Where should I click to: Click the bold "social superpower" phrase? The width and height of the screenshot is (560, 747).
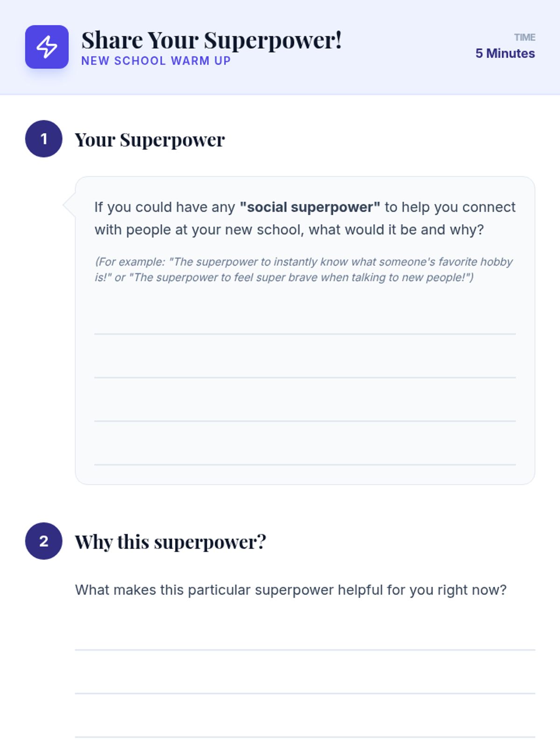click(310, 207)
